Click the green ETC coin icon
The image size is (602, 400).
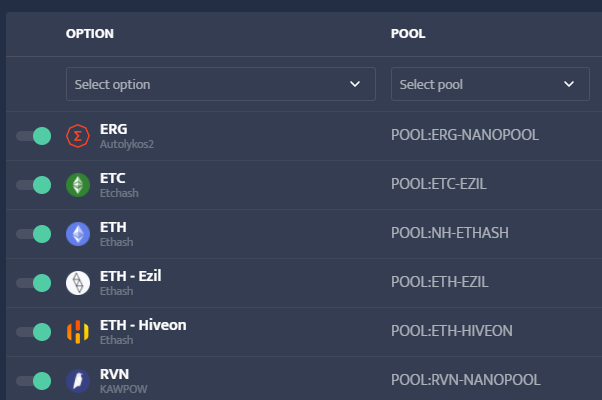click(x=78, y=185)
